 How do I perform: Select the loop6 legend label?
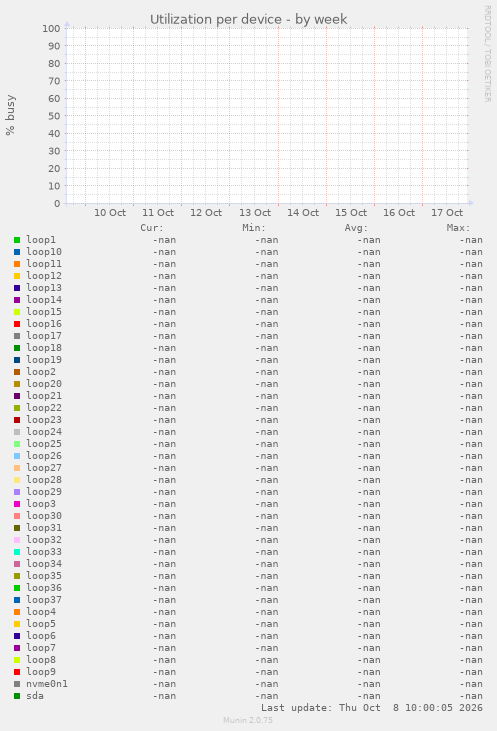click(41, 636)
